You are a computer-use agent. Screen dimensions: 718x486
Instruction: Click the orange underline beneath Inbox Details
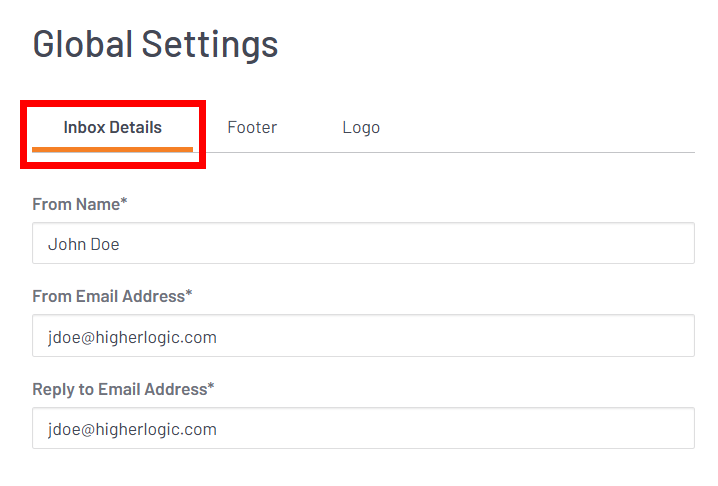pyautogui.click(x=113, y=149)
